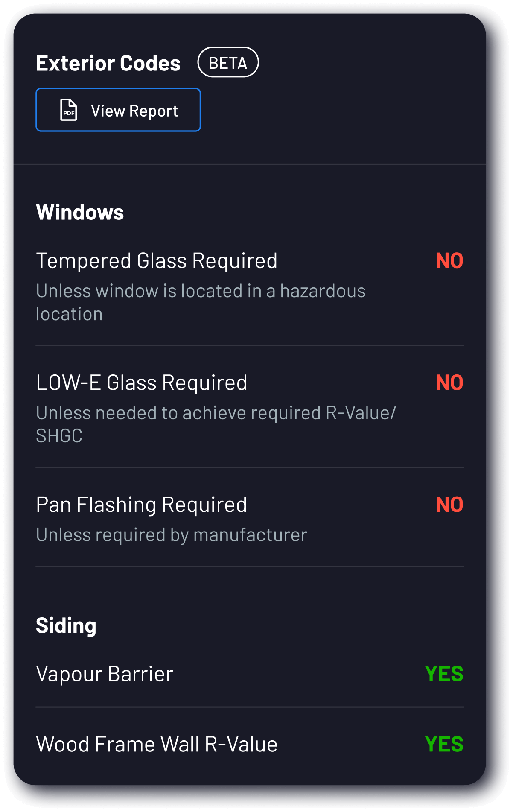The height and width of the screenshot is (812, 513).
Task: Click the 'Unless required by manufacturer' note
Action: (x=172, y=535)
